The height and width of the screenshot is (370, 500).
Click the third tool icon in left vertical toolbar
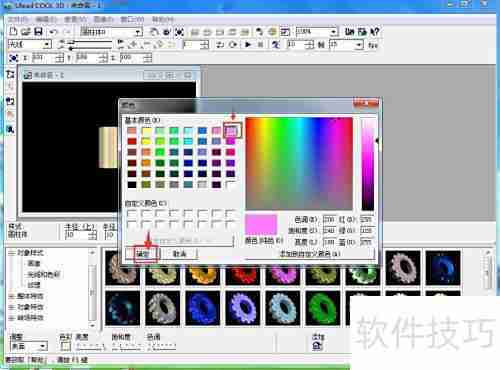pyautogui.click(x=10, y=101)
